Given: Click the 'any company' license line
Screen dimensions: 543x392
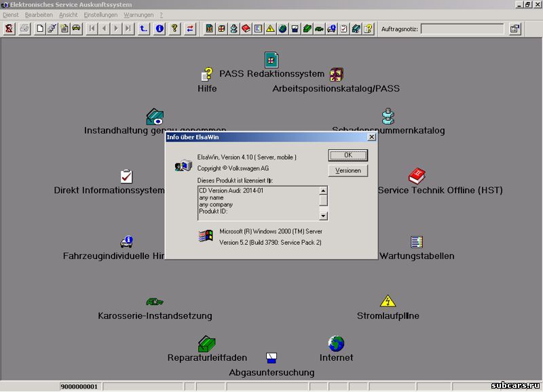Looking at the screenshot, I should tap(216, 204).
